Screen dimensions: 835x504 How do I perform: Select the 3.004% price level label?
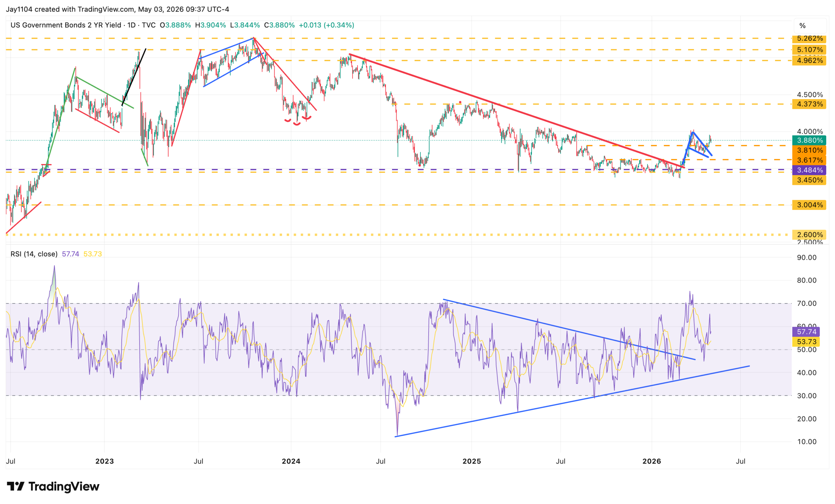click(809, 205)
